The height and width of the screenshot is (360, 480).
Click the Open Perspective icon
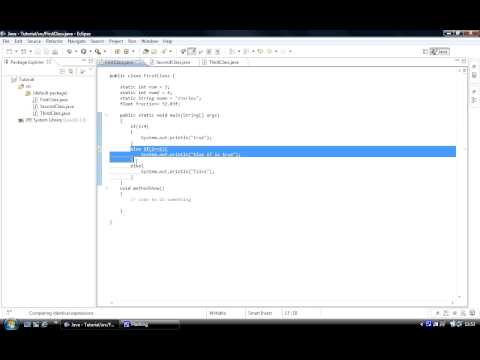click(425, 51)
